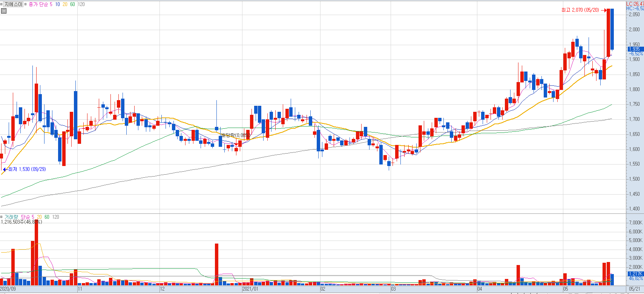Image resolution: width=644 pixels, height=294 pixels.
Task: Click the 04 month label on time axis
Action: pyautogui.click(x=480, y=289)
